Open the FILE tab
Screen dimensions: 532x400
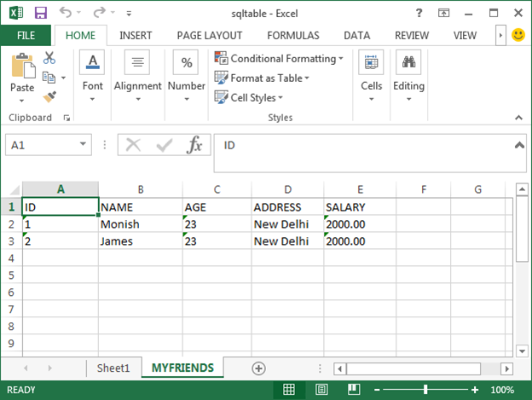coord(26,35)
